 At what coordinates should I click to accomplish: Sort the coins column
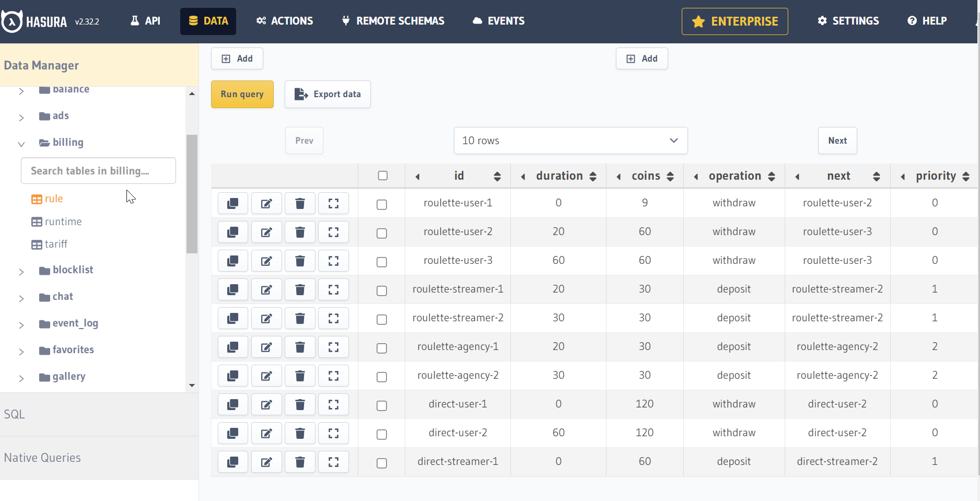[x=670, y=176]
